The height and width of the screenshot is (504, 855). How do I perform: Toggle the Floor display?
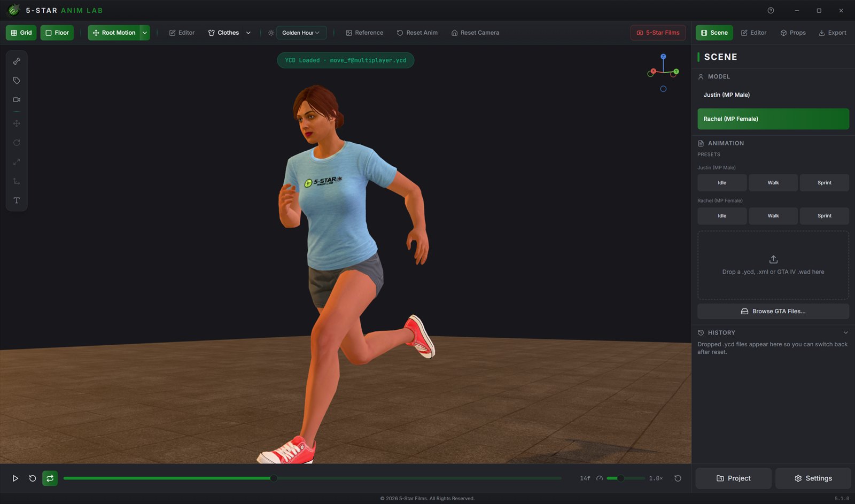[x=57, y=33]
